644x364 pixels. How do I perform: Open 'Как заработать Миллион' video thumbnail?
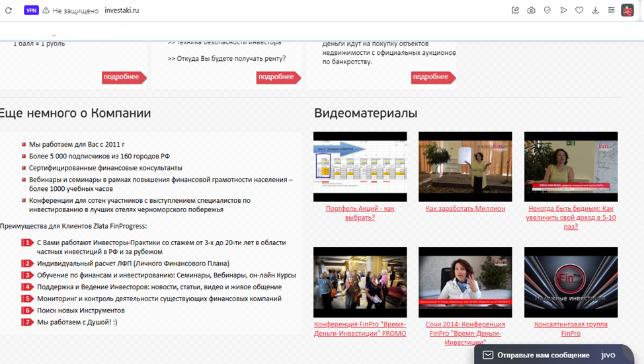[x=465, y=166]
